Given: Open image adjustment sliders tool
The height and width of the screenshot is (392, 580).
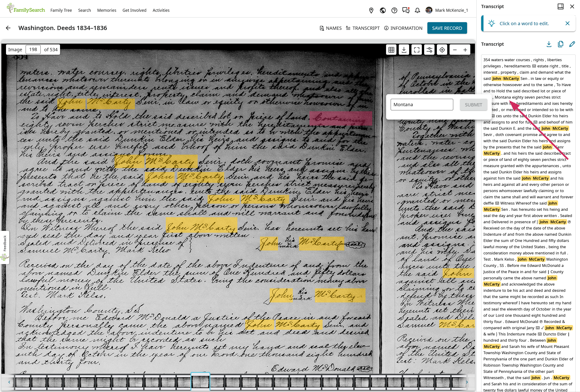Looking at the screenshot, I should coord(429,50).
